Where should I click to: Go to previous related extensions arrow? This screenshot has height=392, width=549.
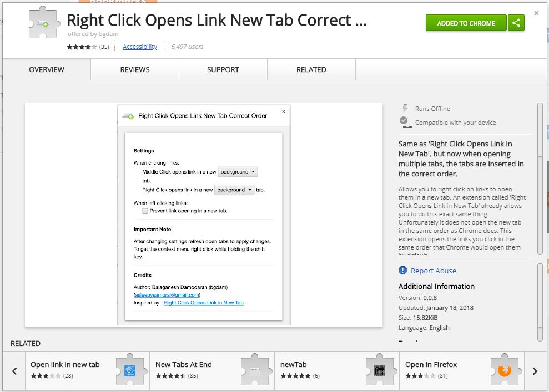tap(14, 371)
